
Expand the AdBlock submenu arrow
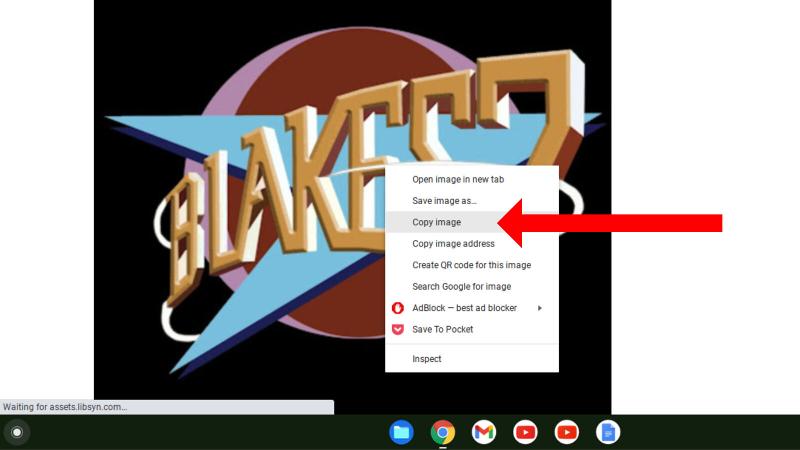click(539, 308)
